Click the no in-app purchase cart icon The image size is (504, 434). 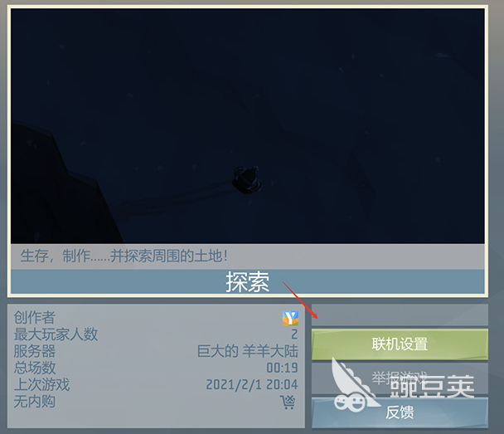(288, 402)
